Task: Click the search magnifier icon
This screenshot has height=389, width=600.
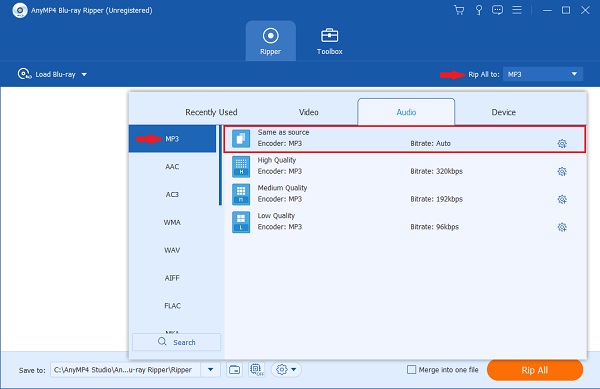Action: 162,342
